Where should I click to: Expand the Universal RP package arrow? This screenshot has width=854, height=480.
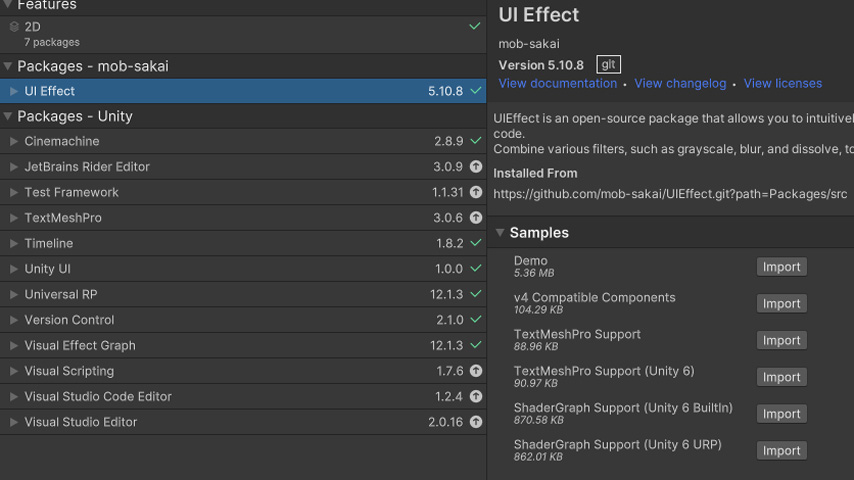coord(14,294)
